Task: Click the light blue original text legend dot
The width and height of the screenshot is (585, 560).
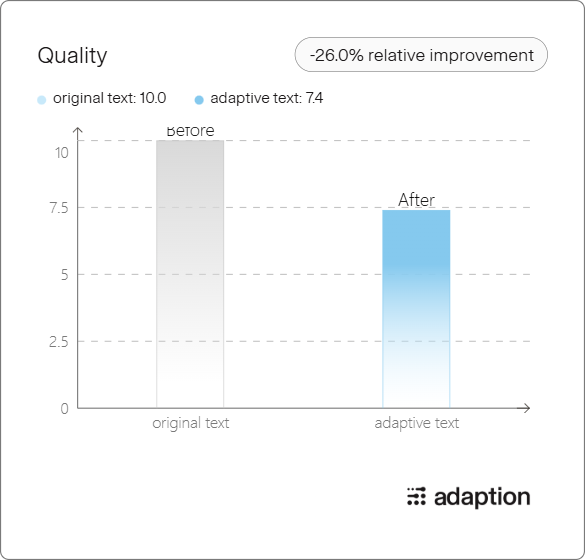Action: click(42, 100)
